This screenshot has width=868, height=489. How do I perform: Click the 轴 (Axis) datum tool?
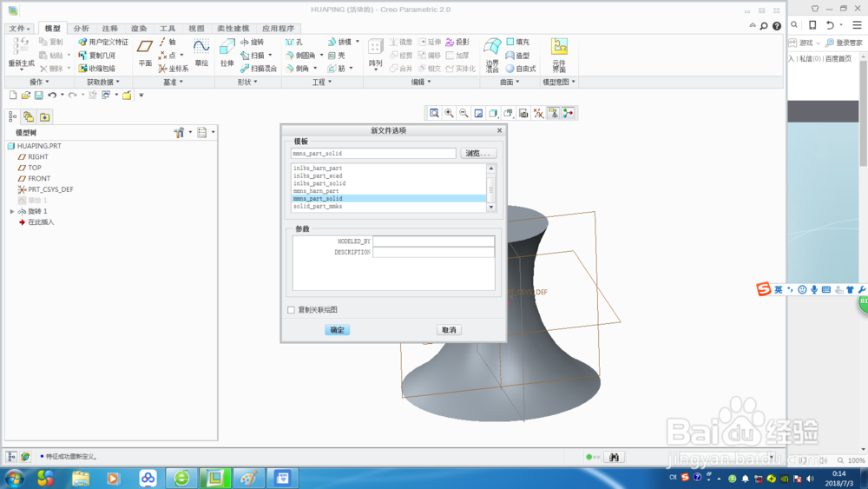(x=168, y=42)
